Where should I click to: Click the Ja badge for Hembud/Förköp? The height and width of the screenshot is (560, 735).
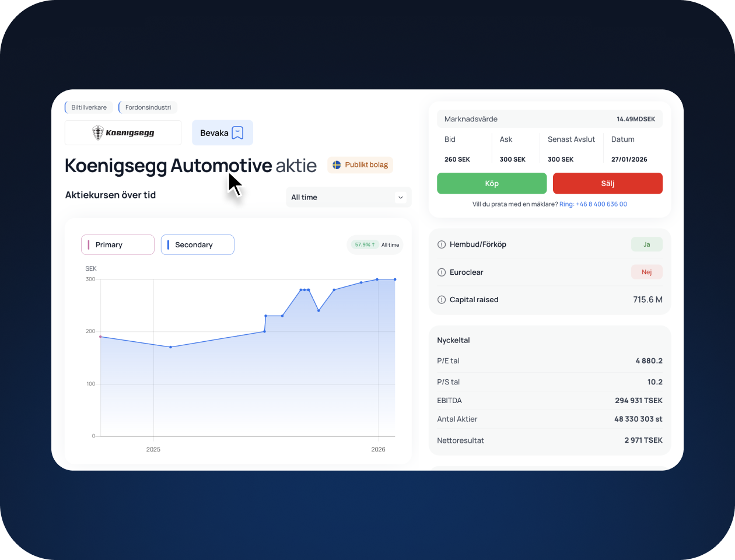pyautogui.click(x=646, y=244)
